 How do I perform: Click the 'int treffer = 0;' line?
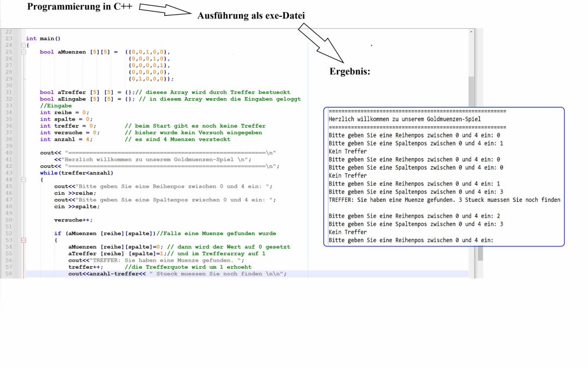click(x=68, y=126)
